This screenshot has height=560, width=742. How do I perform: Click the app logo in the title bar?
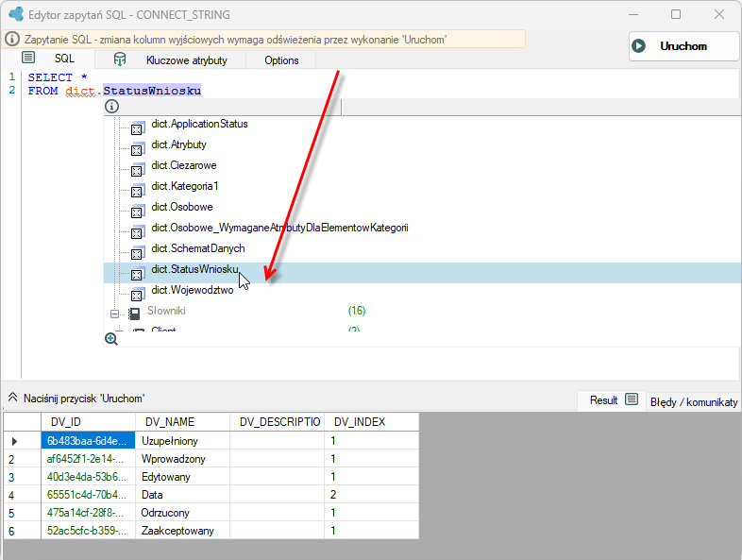(16, 14)
